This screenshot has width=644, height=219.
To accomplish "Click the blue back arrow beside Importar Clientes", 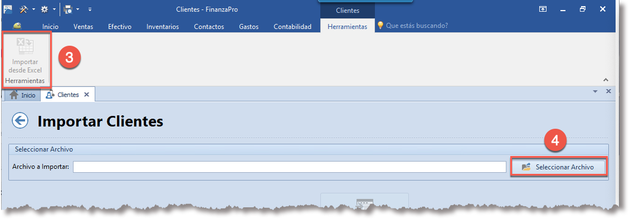I will pos(20,121).
